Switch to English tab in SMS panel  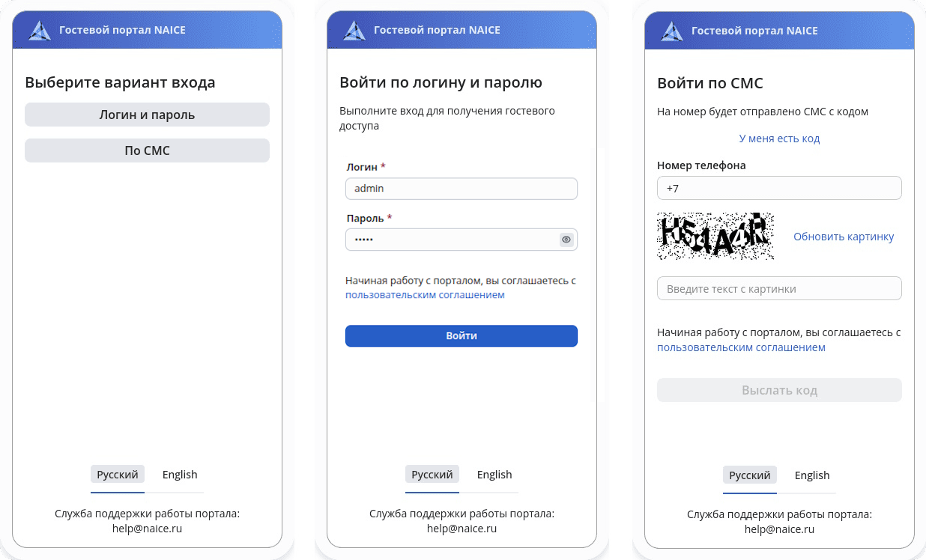coord(812,475)
